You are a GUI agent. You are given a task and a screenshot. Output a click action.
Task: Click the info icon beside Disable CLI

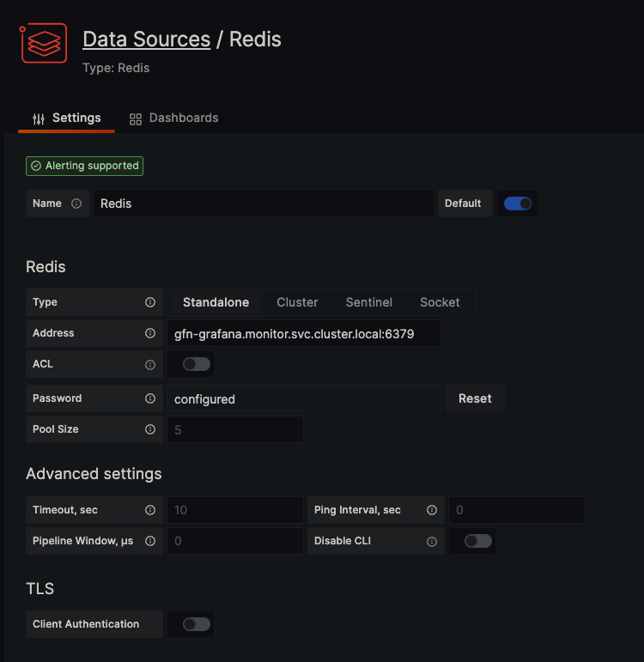[432, 541]
